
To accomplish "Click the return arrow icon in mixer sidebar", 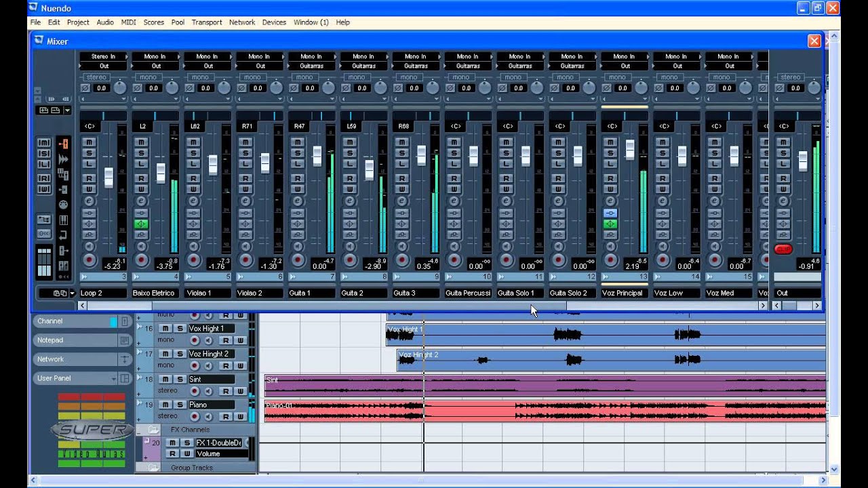I will pyautogui.click(x=64, y=235).
